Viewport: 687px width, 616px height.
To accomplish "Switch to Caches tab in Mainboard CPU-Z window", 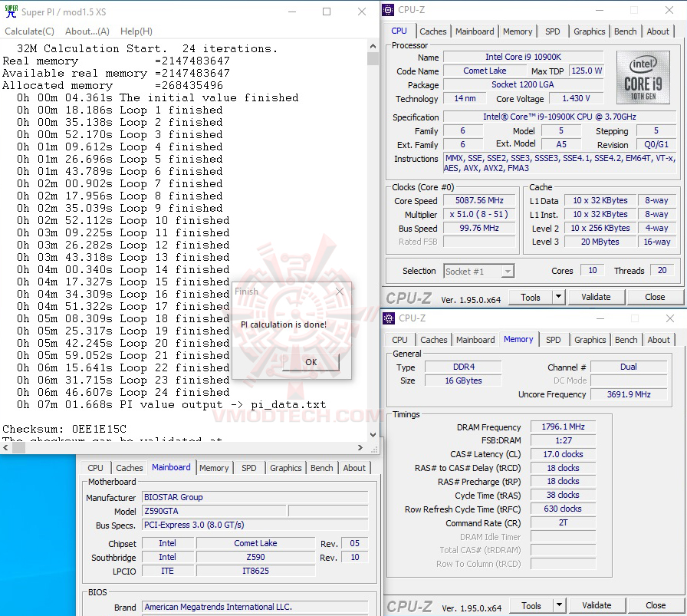I will coord(130,468).
